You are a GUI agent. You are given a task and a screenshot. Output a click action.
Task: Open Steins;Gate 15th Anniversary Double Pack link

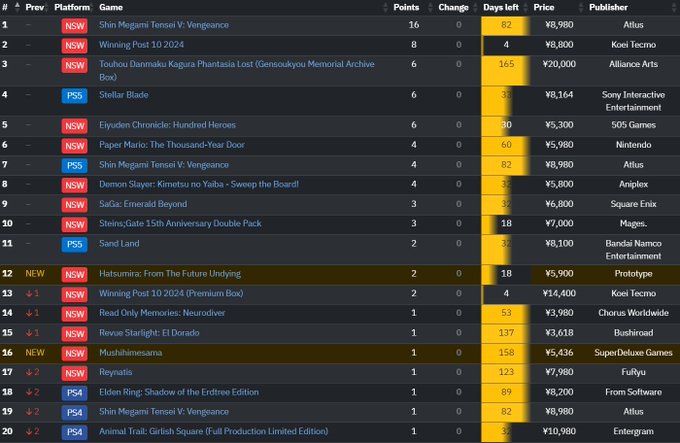pyautogui.click(x=180, y=223)
